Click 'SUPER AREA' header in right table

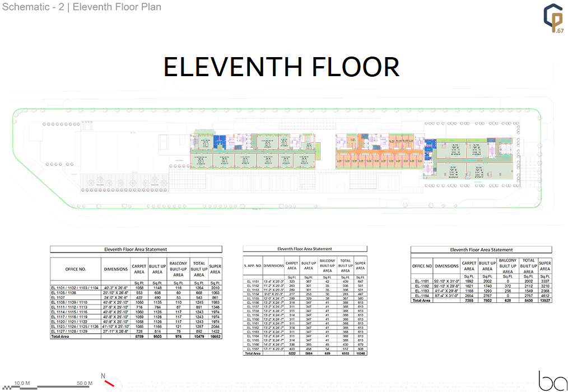click(x=544, y=266)
